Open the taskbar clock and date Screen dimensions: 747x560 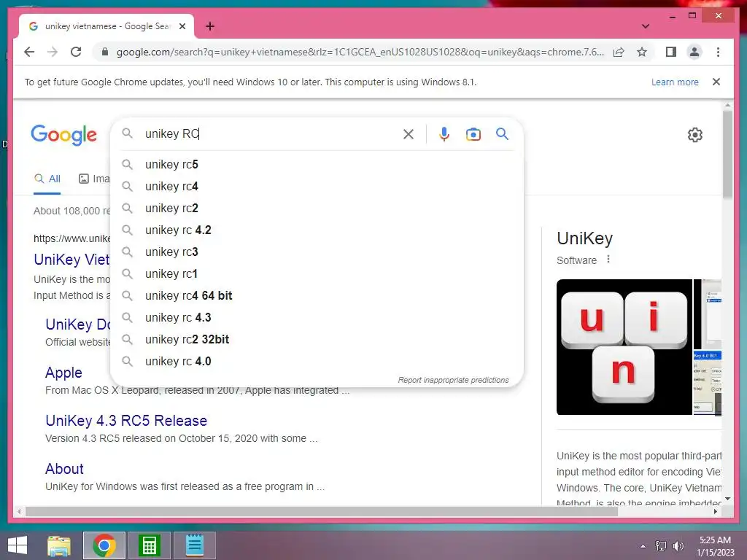pyautogui.click(x=715, y=546)
